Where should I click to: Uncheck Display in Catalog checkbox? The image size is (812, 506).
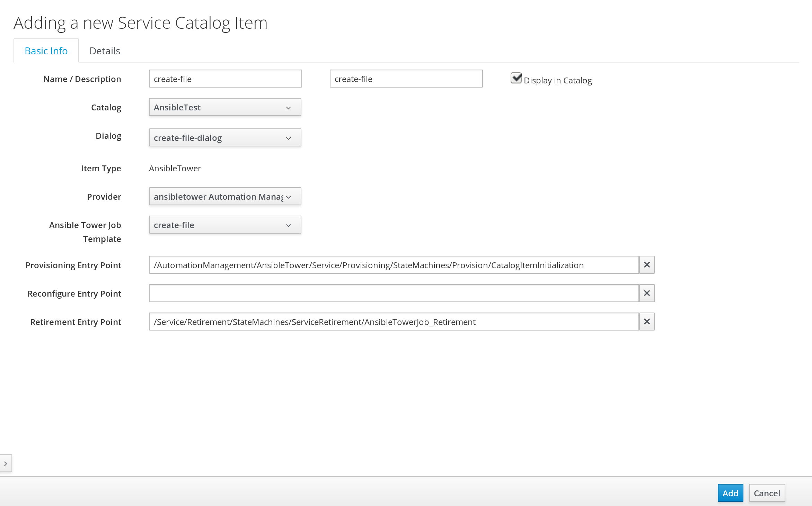pyautogui.click(x=516, y=78)
